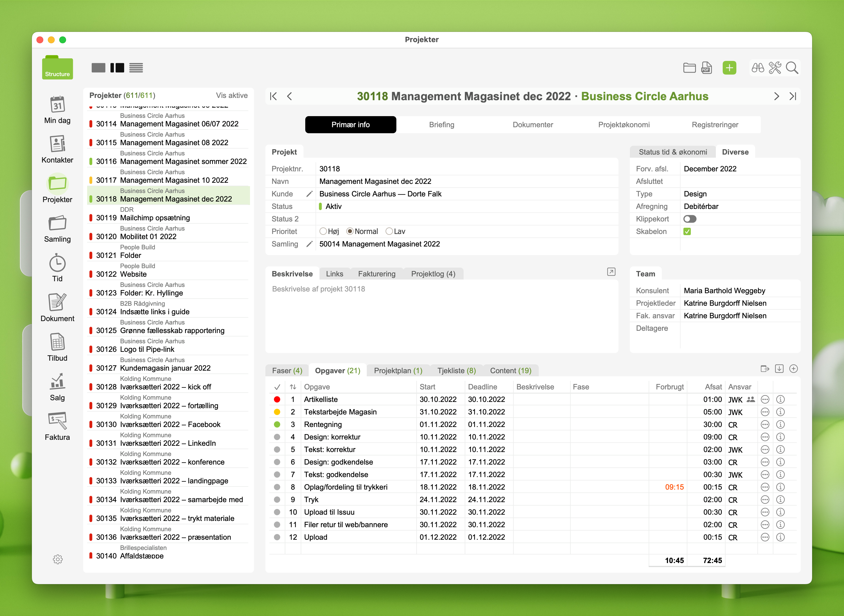Screen dimensions: 844x616
Task: Click the PDF export icon
Action: (706, 68)
